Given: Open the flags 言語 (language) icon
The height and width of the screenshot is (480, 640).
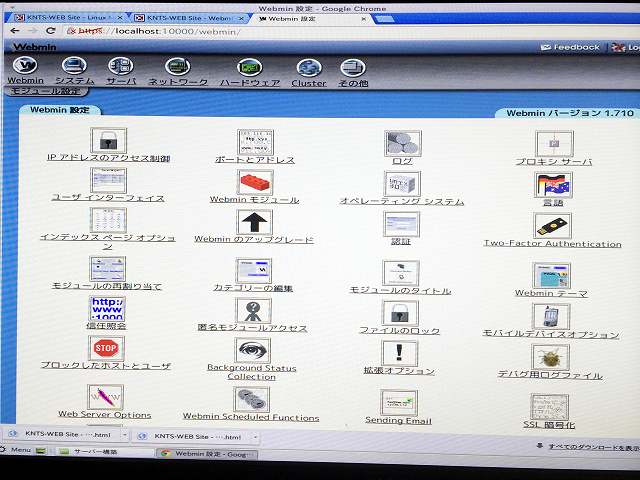Looking at the screenshot, I should click(x=553, y=185).
